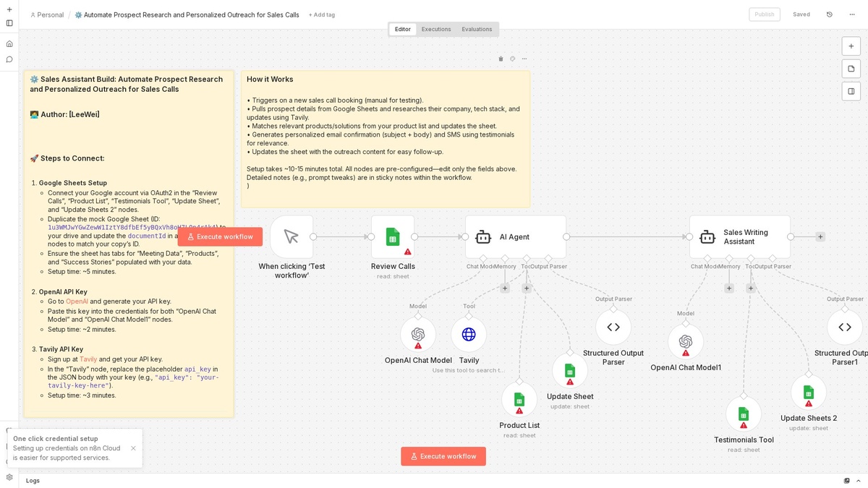The image size is (868, 488).
Task: Switch to the Executions tab
Action: point(436,30)
